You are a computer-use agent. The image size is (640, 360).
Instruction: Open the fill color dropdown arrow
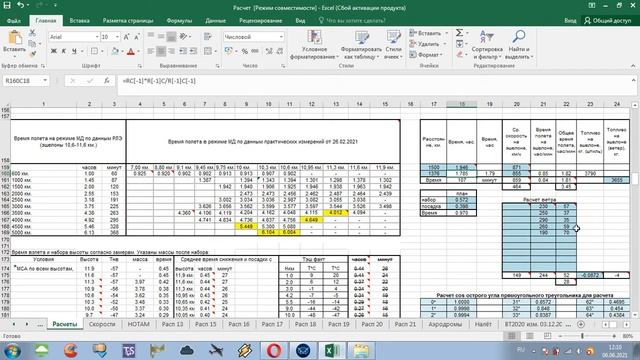coord(122,51)
